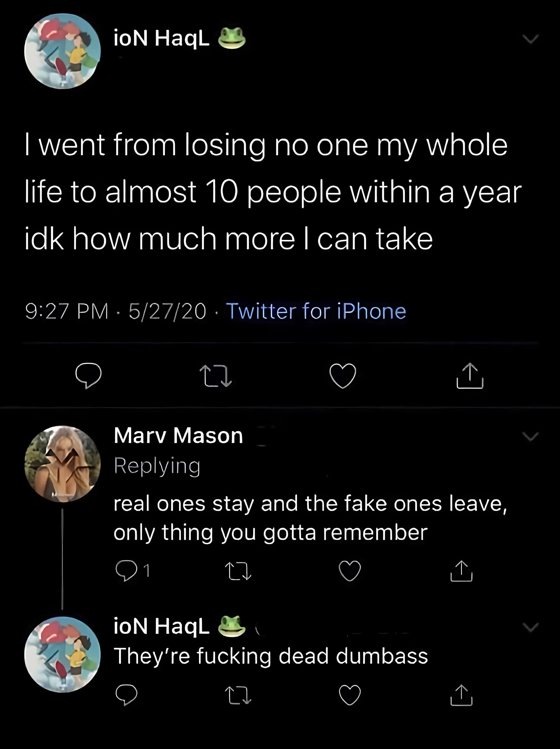This screenshot has width=560, height=749.
Task: Open reply thread on Marv Mason's comment
Action: tap(126, 571)
